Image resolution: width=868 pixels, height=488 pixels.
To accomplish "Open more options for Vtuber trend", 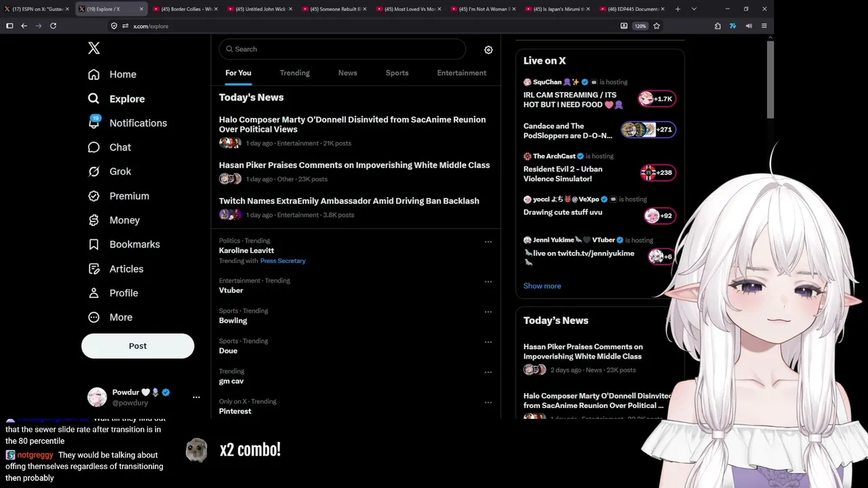I will (x=488, y=281).
